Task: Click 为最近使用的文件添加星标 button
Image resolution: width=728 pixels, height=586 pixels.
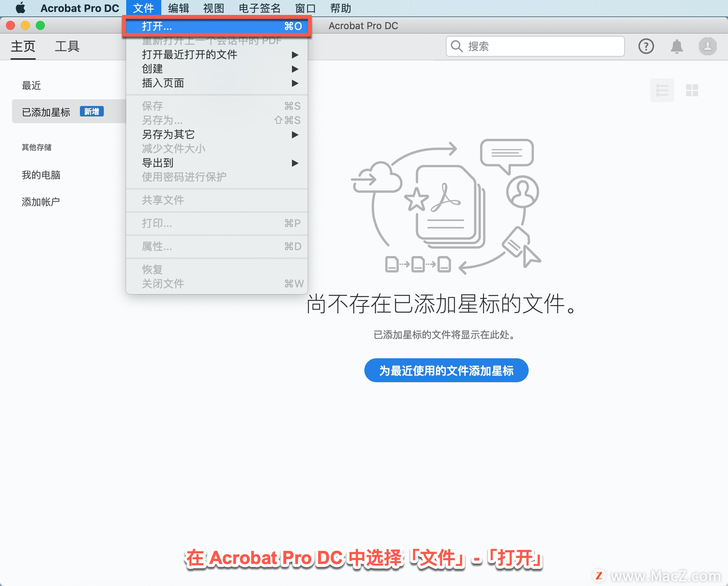Action: point(446,370)
